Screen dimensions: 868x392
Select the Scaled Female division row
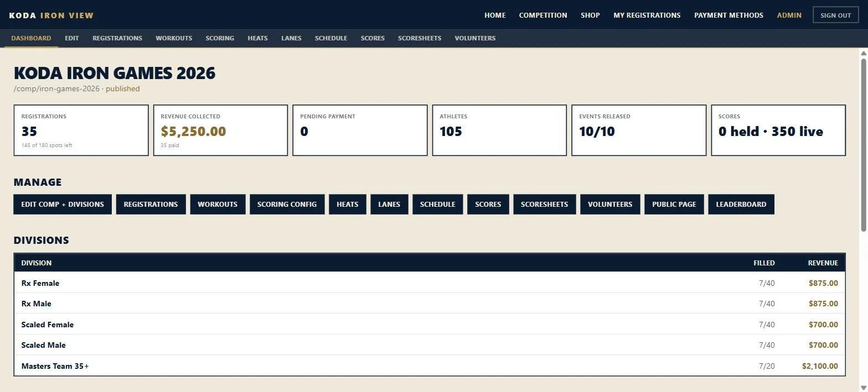pos(430,325)
